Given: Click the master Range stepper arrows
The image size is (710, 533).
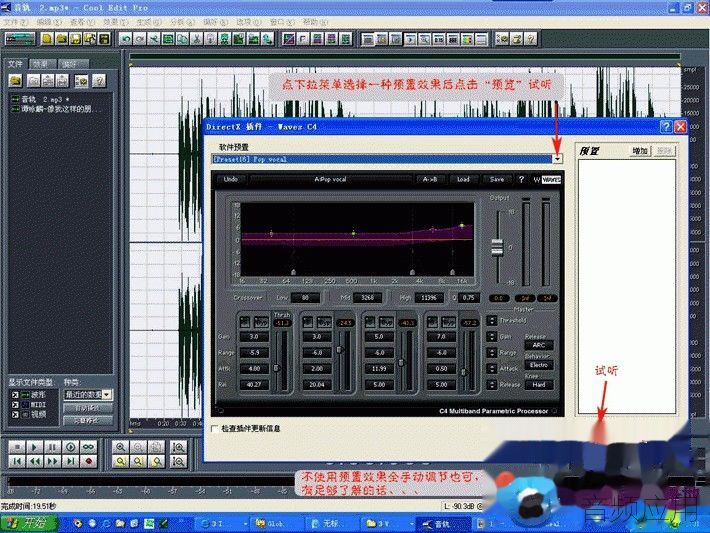Looking at the screenshot, I should coord(492,352).
